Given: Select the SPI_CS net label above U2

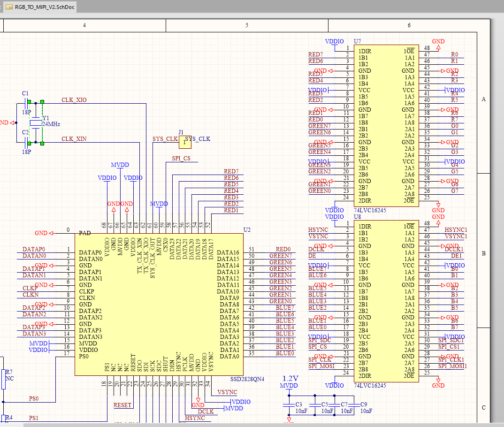Looking at the screenshot, I should [181, 159].
